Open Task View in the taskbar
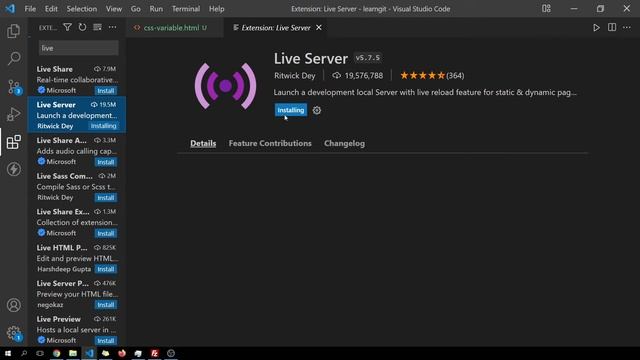640x360 pixels. tap(40, 353)
